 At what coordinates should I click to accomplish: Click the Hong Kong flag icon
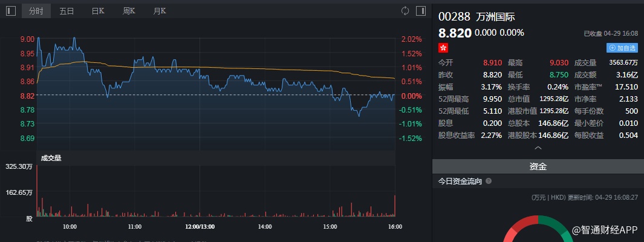(x=443, y=47)
